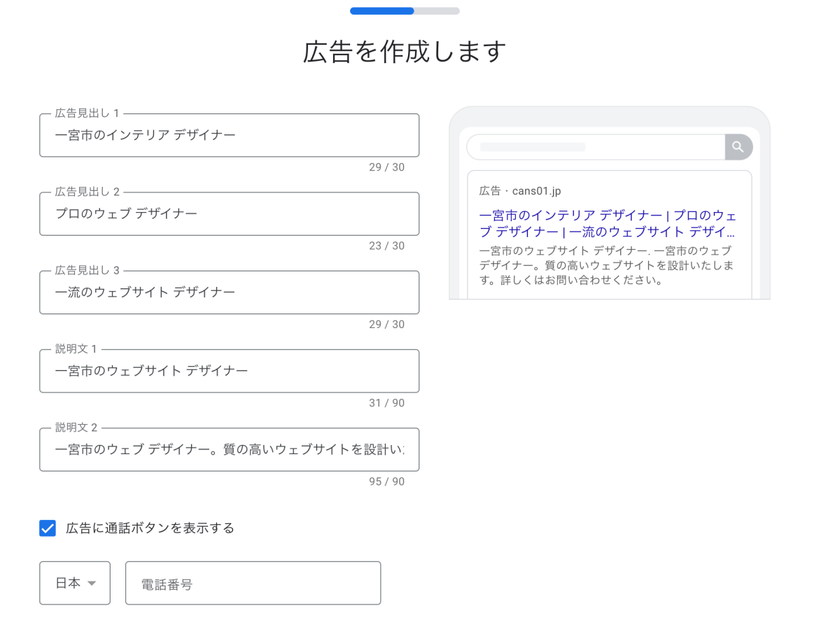Toggle the 広告に通話ボタンを表示する checkbox
The width and height of the screenshot is (840, 636).
coord(48,528)
